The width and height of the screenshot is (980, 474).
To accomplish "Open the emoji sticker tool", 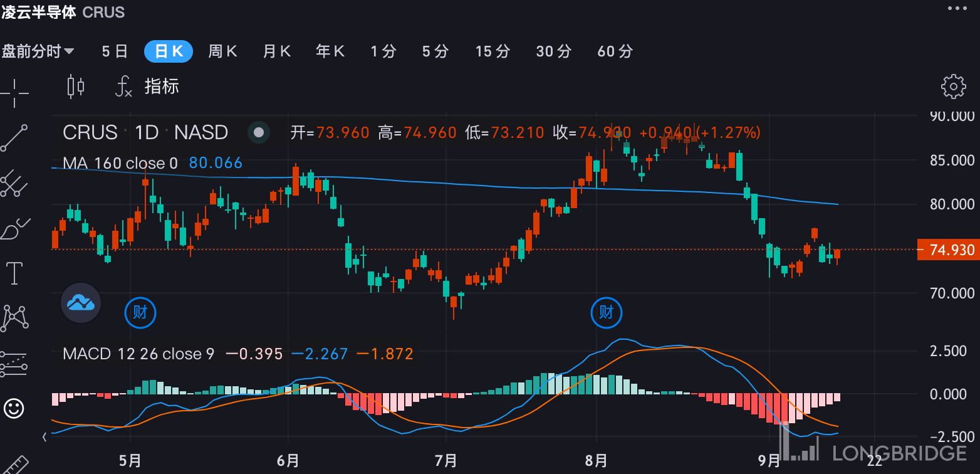I will coord(14,408).
